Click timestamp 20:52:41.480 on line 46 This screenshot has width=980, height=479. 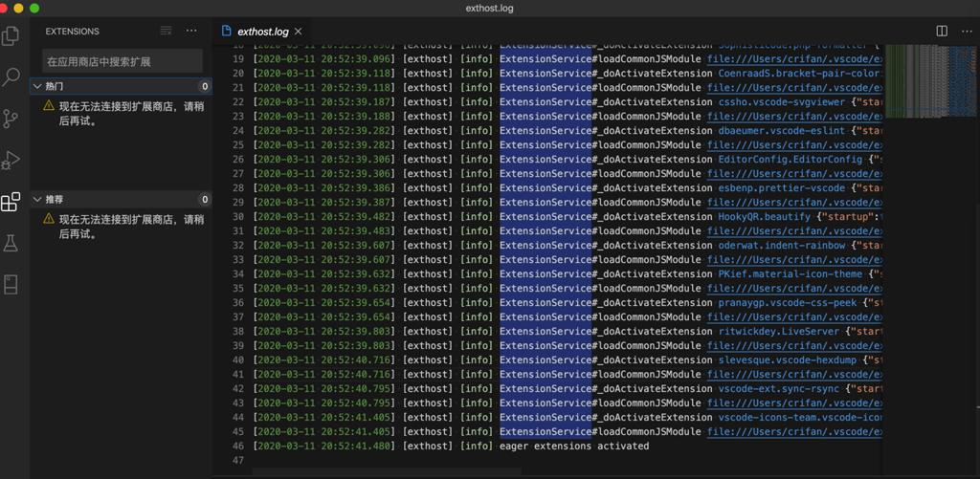356,446
